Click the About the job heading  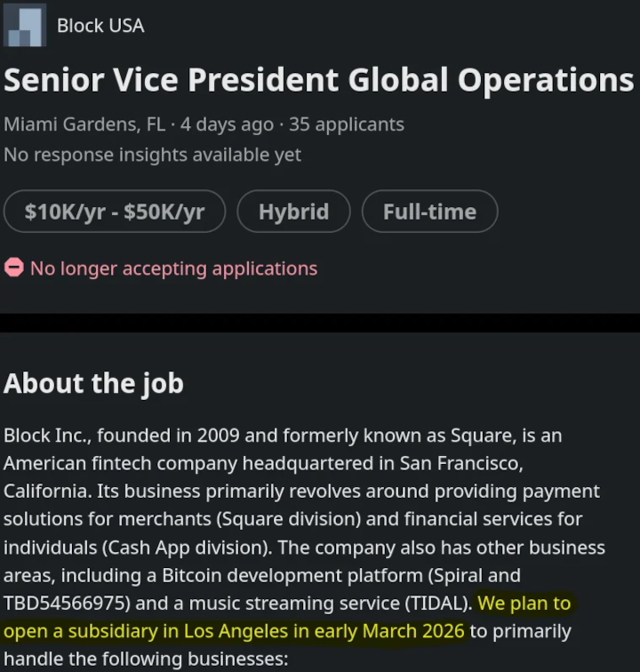[93, 383]
